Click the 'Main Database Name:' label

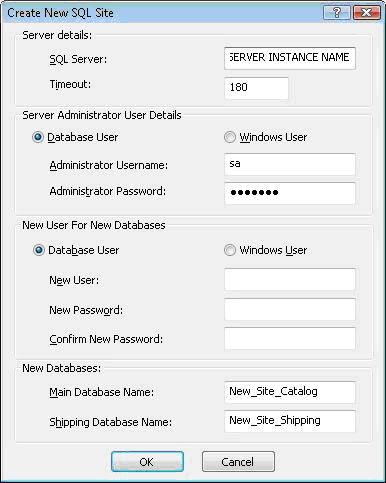point(102,392)
